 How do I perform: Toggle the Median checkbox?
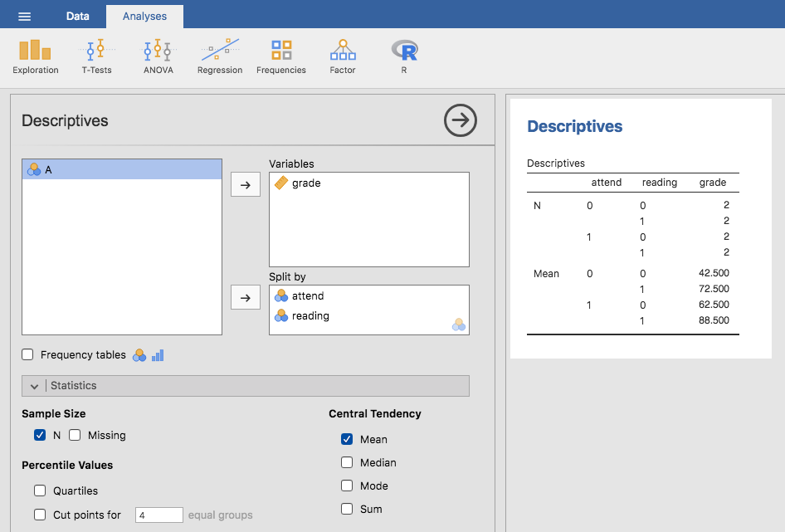[347, 462]
